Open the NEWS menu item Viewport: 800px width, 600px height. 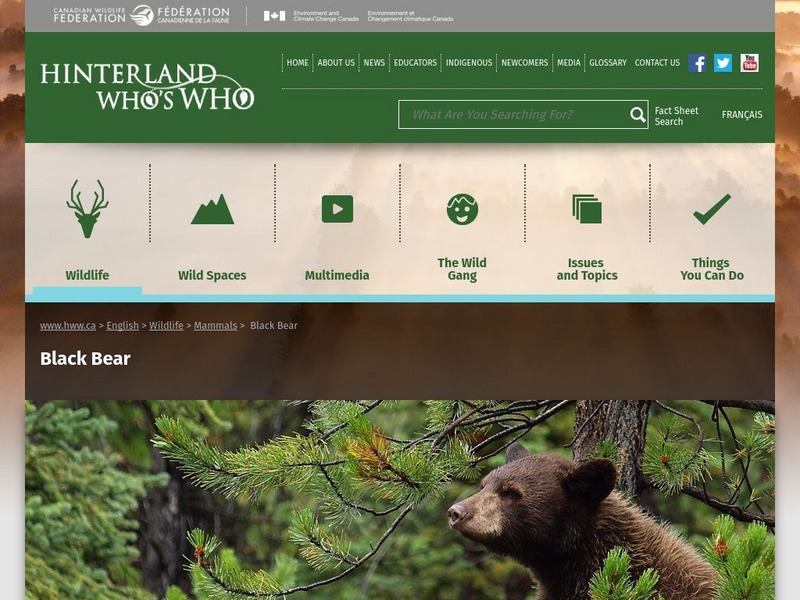(x=374, y=63)
